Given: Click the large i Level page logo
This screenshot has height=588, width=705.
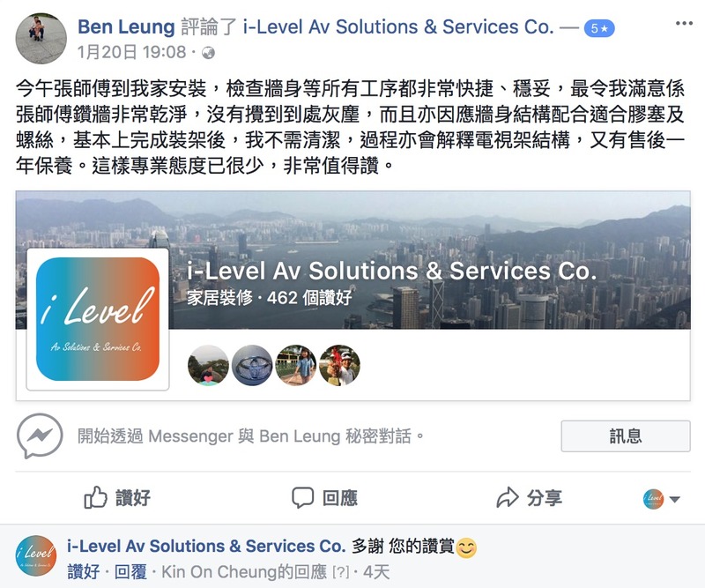Looking at the screenshot, I should (98, 319).
